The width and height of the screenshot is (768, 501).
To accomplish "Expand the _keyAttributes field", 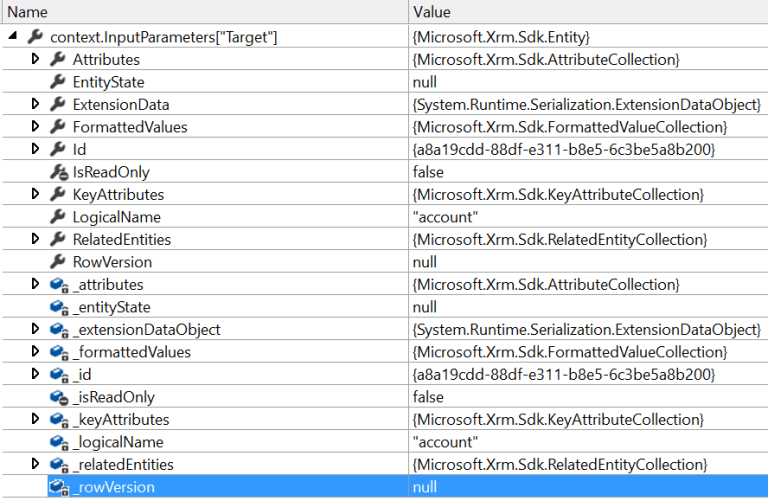I will 35,419.
